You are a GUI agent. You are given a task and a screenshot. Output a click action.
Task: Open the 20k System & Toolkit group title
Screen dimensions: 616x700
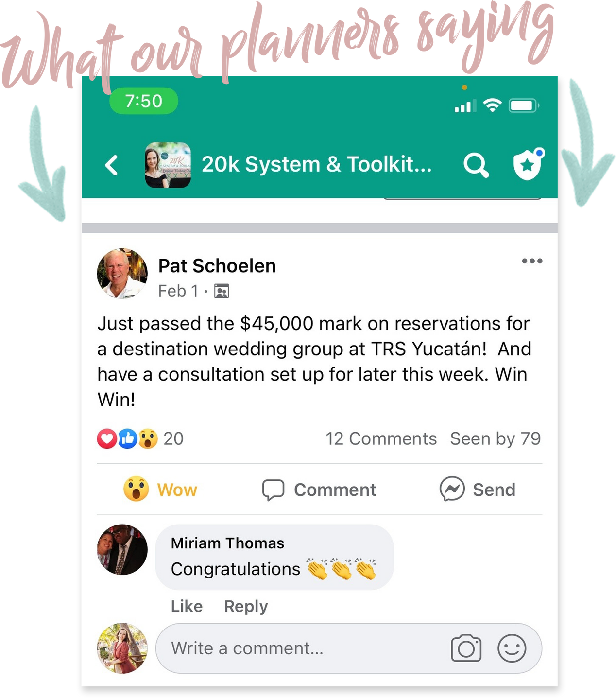pos(317,164)
